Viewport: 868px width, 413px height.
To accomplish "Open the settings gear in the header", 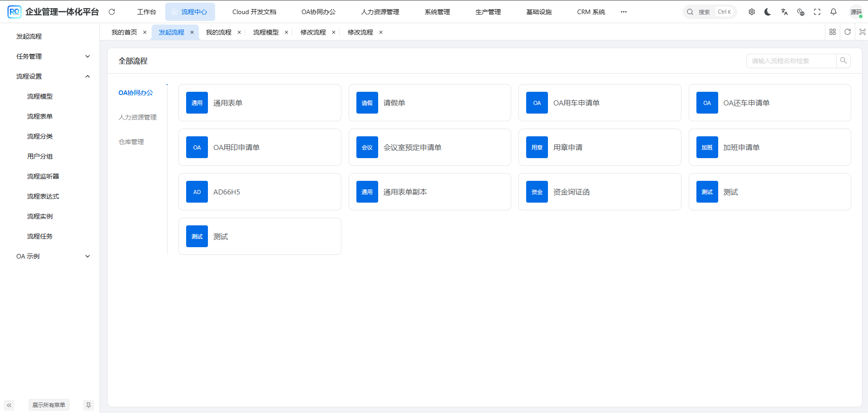I will [752, 12].
